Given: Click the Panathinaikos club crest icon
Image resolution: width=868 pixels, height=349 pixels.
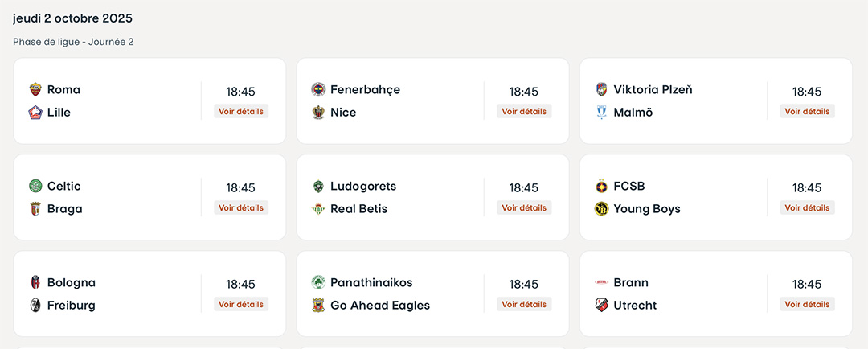Looking at the screenshot, I should [318, 282].
